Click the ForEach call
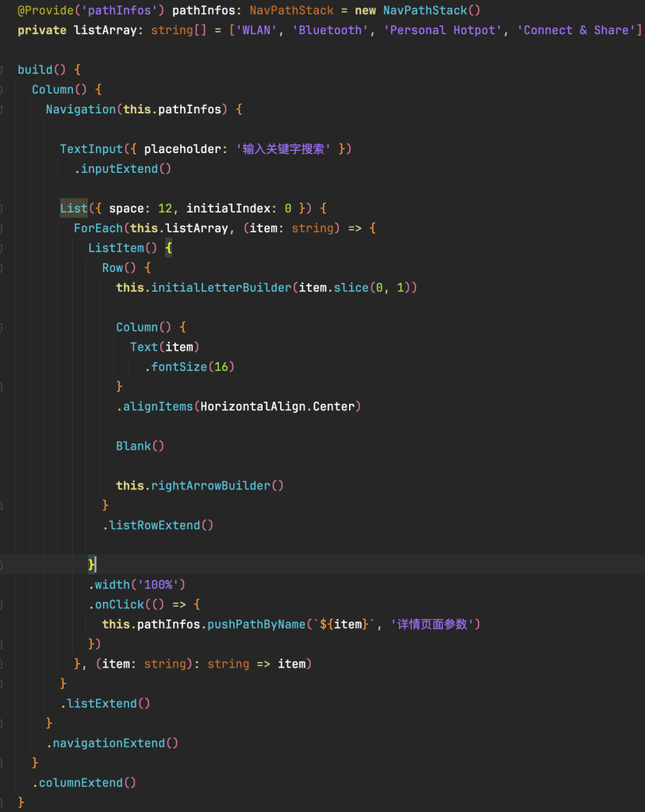The width and height of the screenshot is (645, 812). point(98,228)
